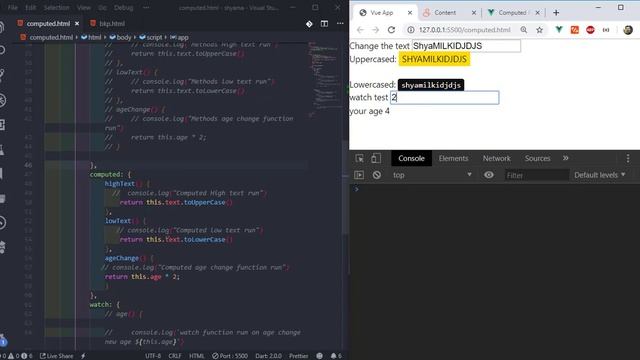Open the source control diff icon in editor toolbar
The height and width of the screenshot is (360, 640).
(309, 24)
